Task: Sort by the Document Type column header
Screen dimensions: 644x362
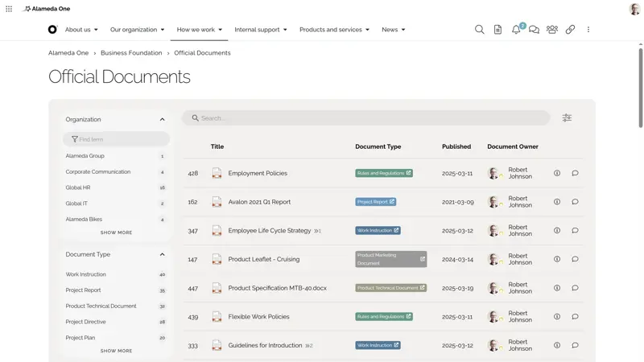Action: (x=378, y=146)
